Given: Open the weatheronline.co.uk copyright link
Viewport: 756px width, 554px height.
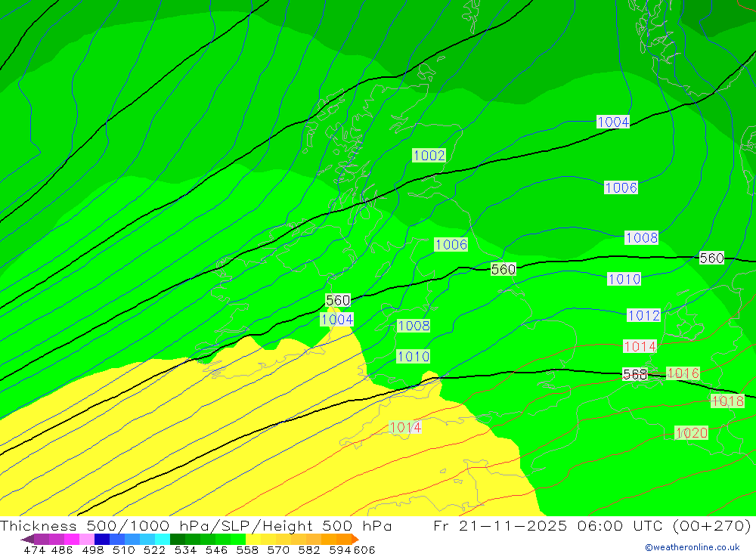Looking at the screenshot, I should (692, 547).
